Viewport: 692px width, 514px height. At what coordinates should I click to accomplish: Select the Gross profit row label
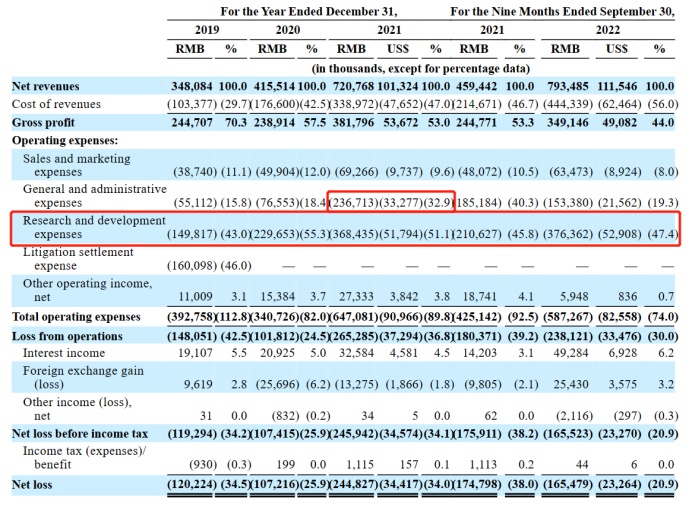(43, 122)
